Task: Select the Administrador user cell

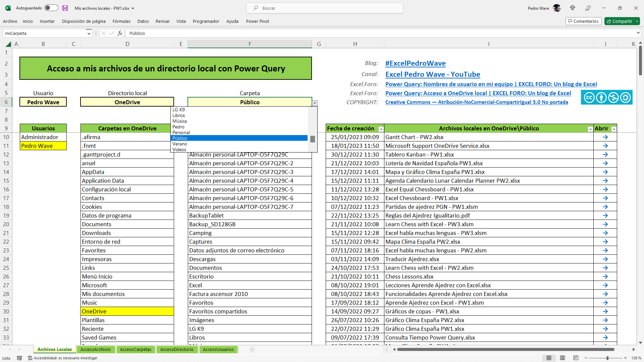Action: pos(43,137)
